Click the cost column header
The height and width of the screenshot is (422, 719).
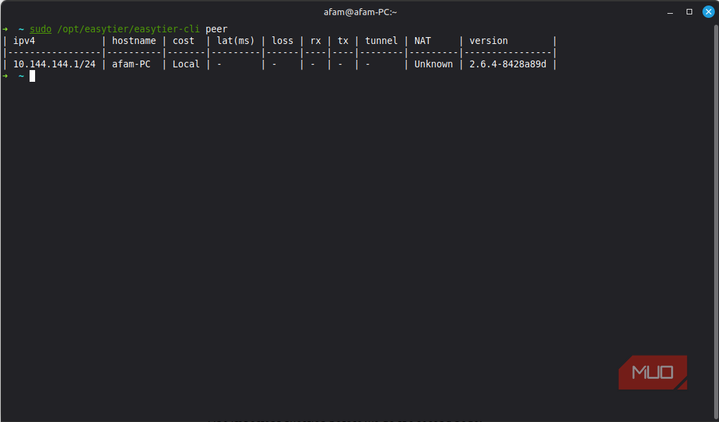pyautogui.click(x=183, y=41)
